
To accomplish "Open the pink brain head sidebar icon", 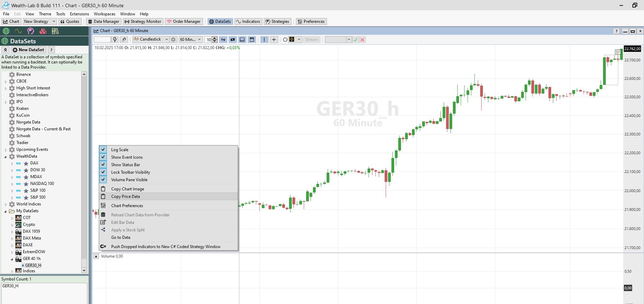I will 31,31.
